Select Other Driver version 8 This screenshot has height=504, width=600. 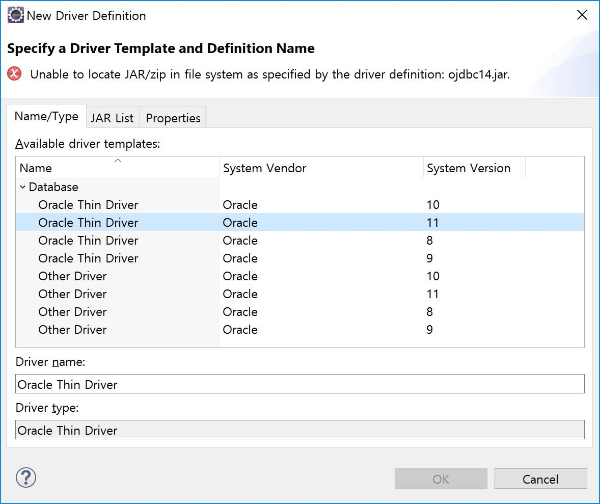click(x=300, y=312)
